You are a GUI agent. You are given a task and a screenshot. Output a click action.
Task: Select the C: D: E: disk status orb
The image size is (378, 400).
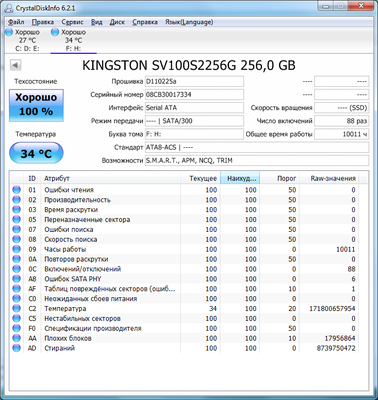9,32
